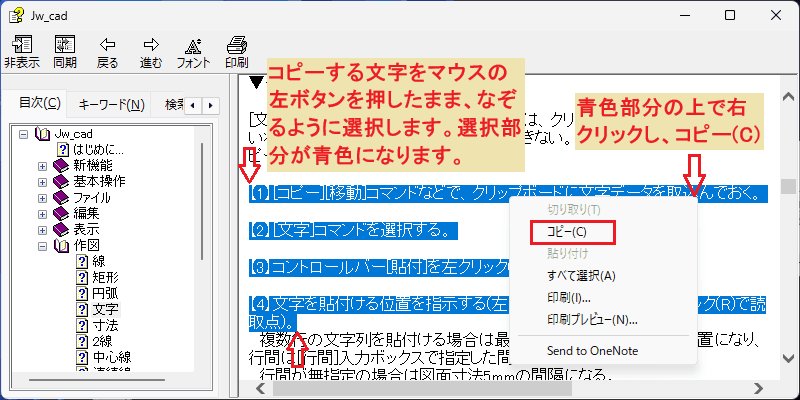Go forward with the 進む arrow icon

coord(151,44)
